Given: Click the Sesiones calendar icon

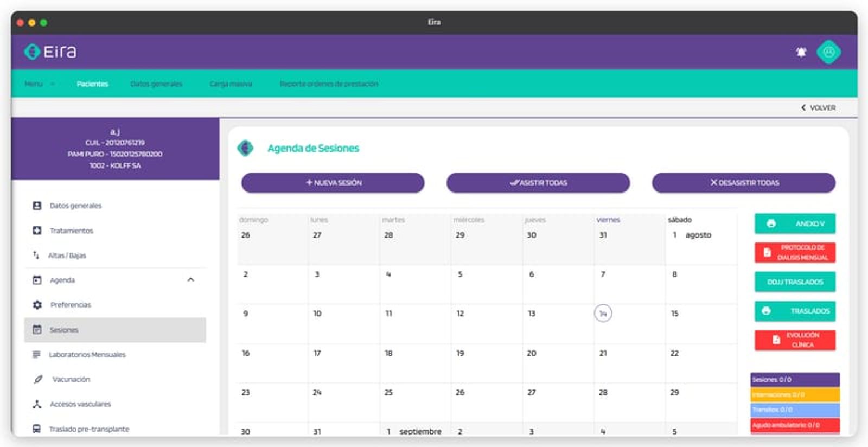Looking at the screenshot, I should click(37, 329).
